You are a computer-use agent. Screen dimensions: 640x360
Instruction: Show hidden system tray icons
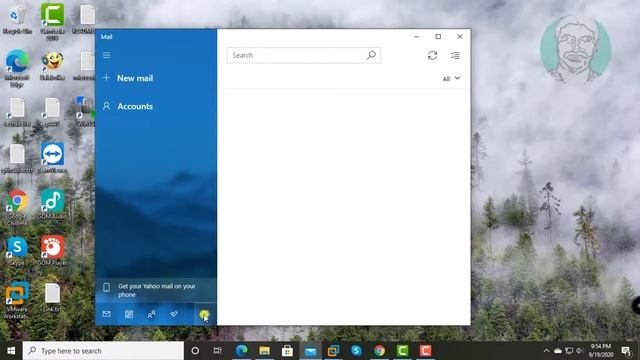[547, 351]
